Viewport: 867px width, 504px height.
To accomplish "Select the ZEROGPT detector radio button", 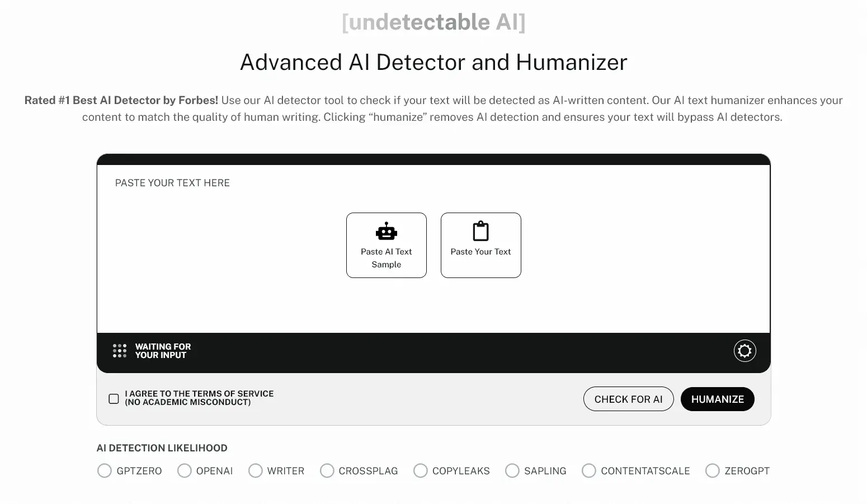I will [x=712, y=470].
